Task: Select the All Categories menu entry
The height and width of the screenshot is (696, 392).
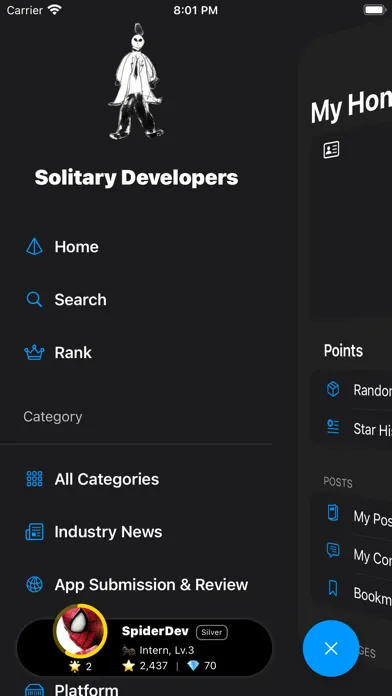Action: tap(107, 479)
